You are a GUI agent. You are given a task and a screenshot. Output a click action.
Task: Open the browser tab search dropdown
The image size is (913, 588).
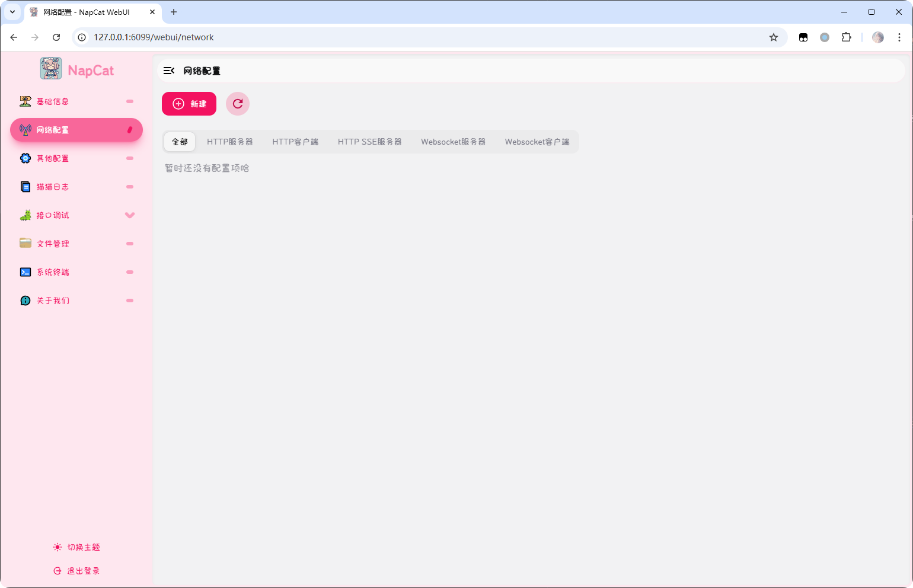(x=12, y=12)
